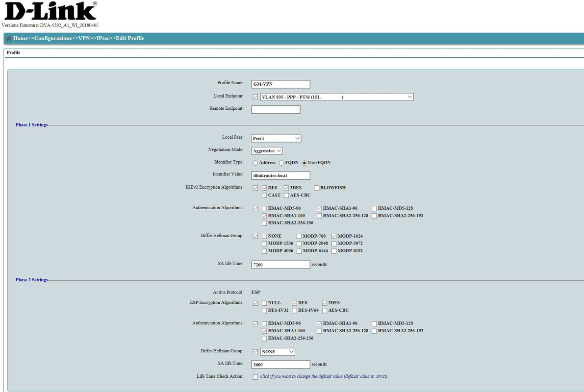
Task: Edit the Identifier Value field
Action: coord(280,175)
